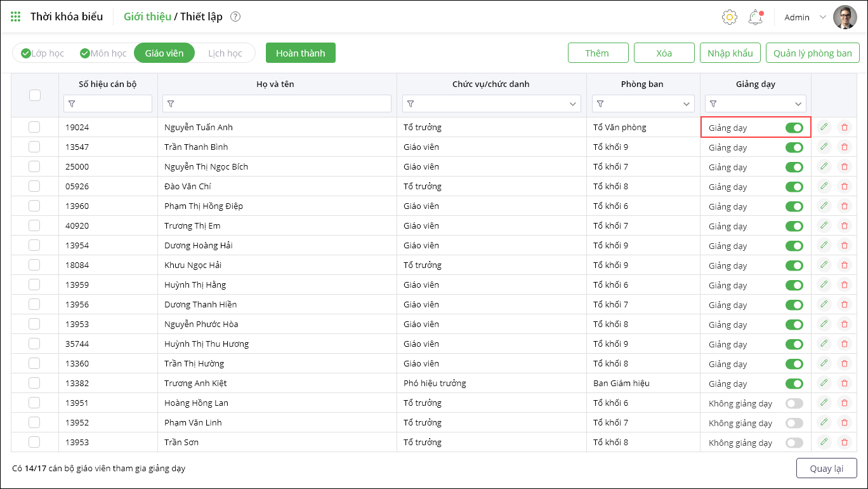Click the Nhập khẩu button
The width and height of the screenshot is (868, 489).
tap(730, 53)
